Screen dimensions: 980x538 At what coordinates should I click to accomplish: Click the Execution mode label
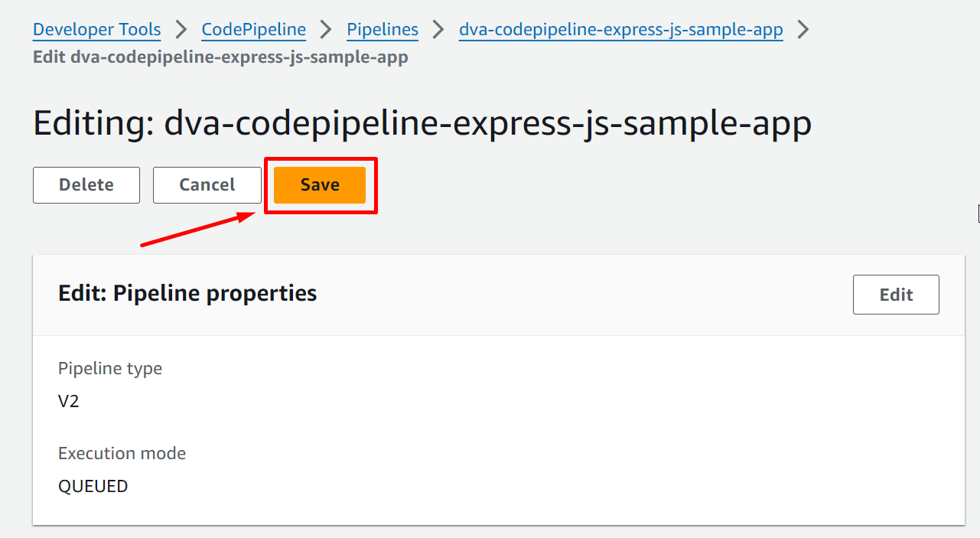tap(122, 454)
